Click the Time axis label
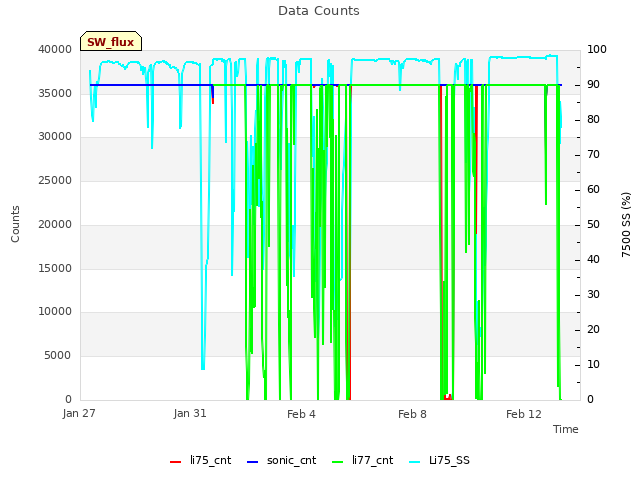 pyautogui.click(x=566, y=429)
